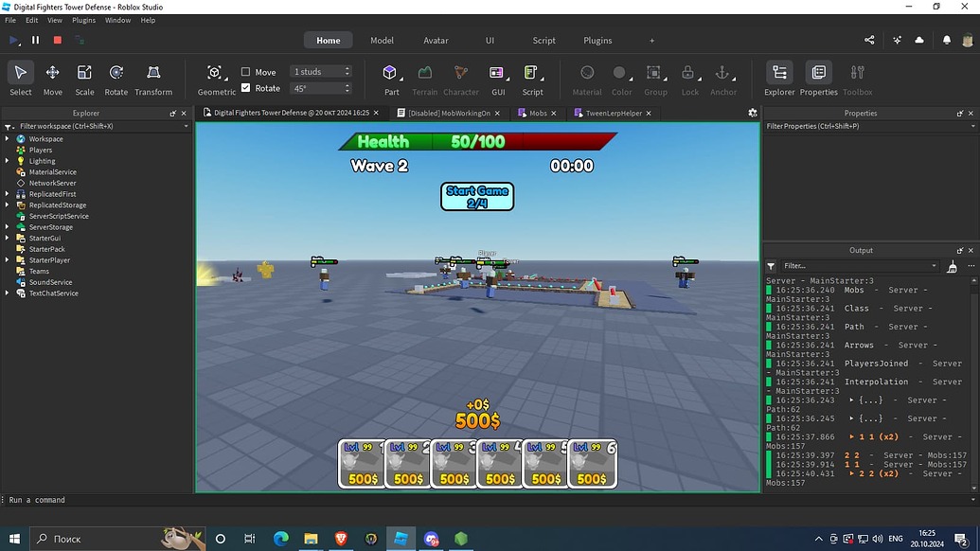Viewport: 980px width, 551px height.
Task: Disable the Rotate snapping checkbox
Action: pos(245,88)
